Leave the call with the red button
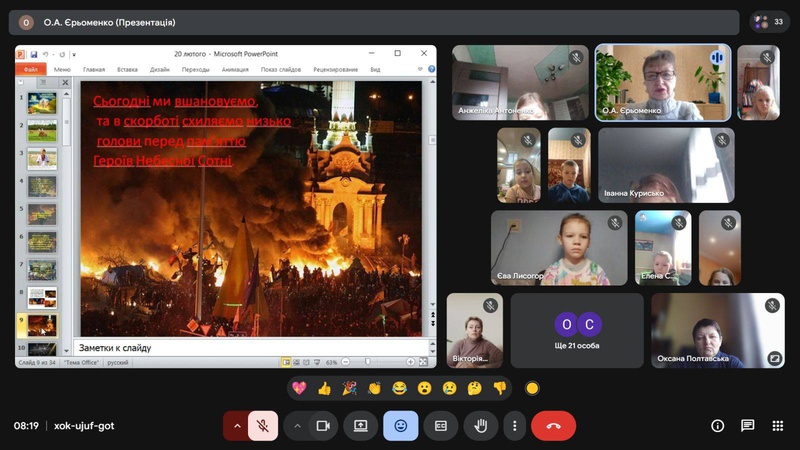The image size is (800, 450). [553, 426]
